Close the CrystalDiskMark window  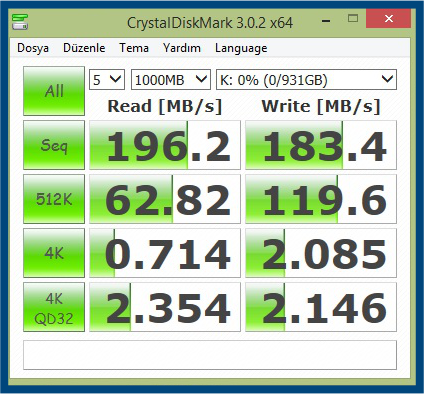coord(388,19)
